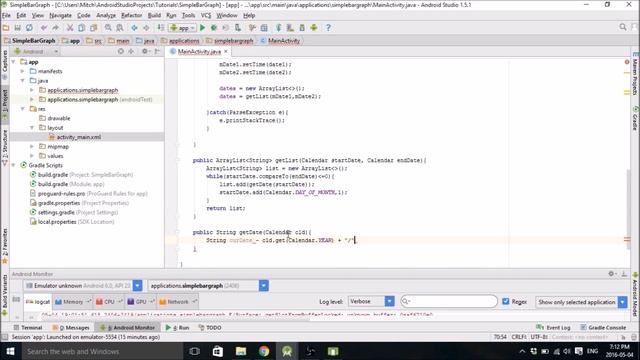Screen dimensions: 640x360
Task: Open the Messages tool window
Action: [x=71, y=327]
